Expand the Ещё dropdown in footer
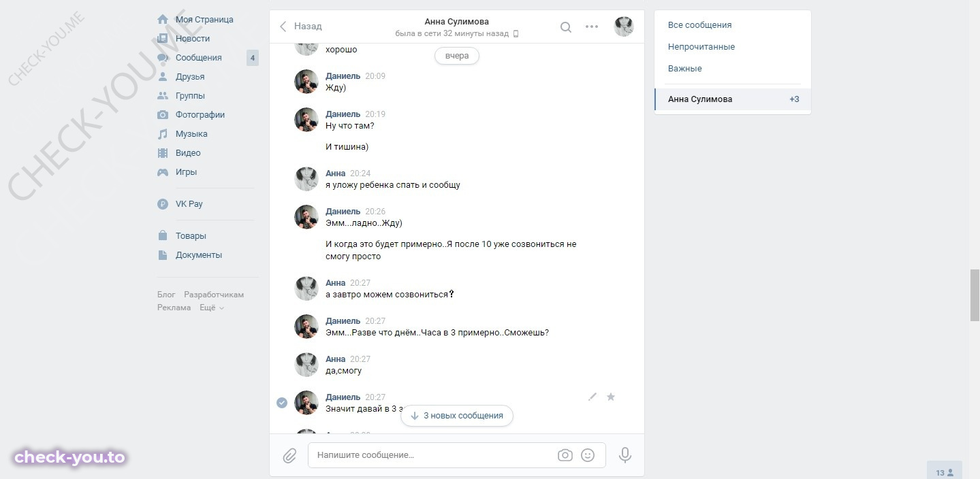Image resolution: width=980 pixels, height=479 pixels. tap(212, 308)
